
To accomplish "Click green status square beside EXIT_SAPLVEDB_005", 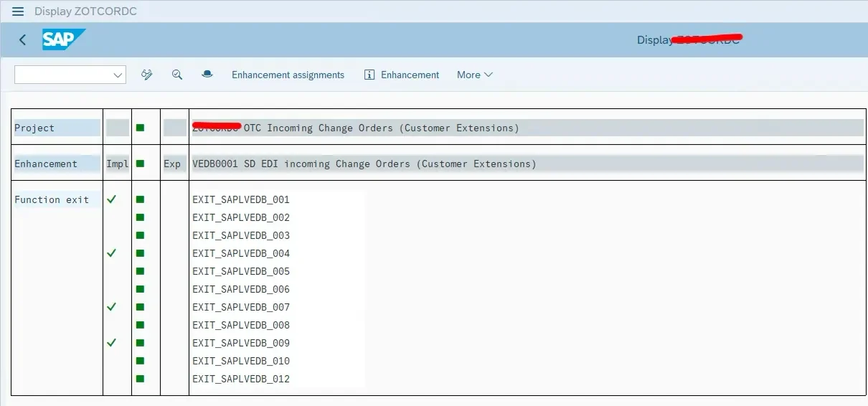I will pyautogui.click(x=140, y=271).
